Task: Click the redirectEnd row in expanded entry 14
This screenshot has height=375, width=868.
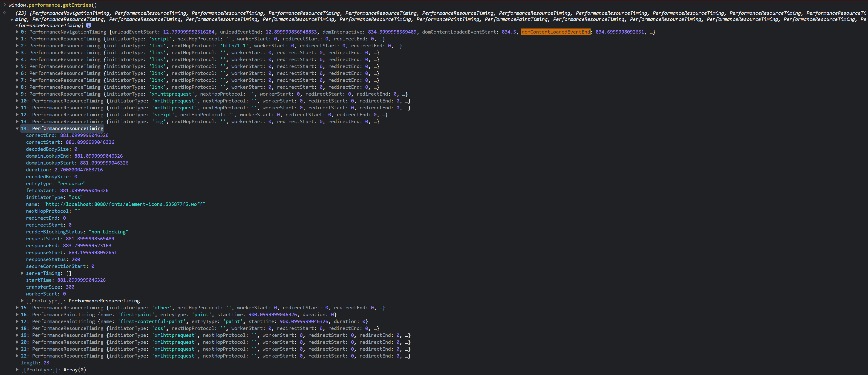Action: tap(46, 218)
